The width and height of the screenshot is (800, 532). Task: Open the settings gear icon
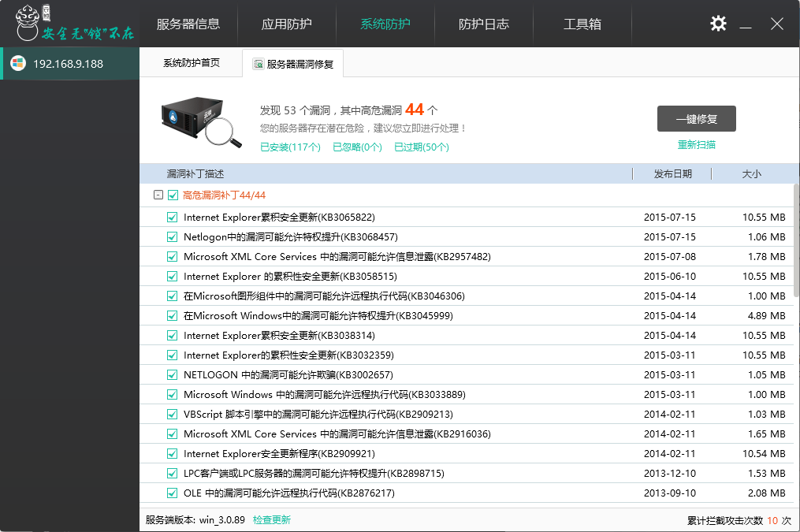coord(718,24)
